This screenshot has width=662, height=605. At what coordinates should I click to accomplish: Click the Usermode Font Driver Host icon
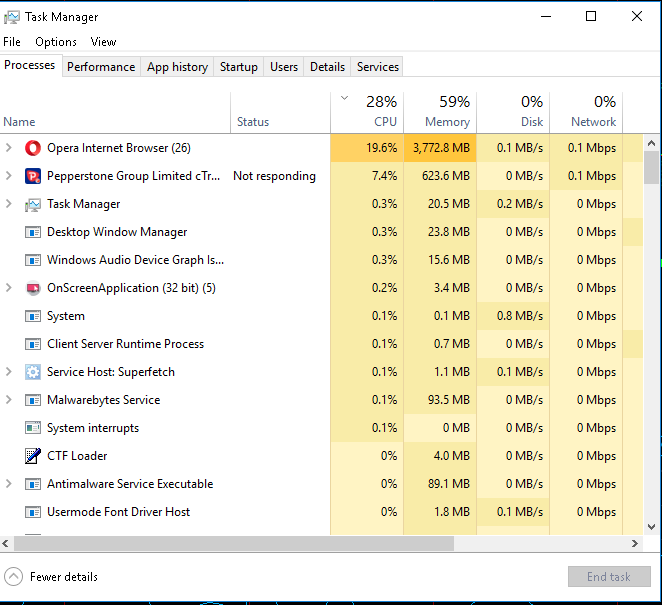(x=33, y=512)
